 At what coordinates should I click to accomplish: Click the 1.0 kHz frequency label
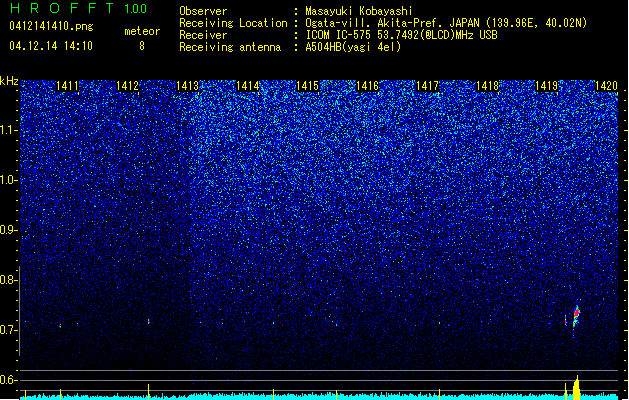pos(8,180)
